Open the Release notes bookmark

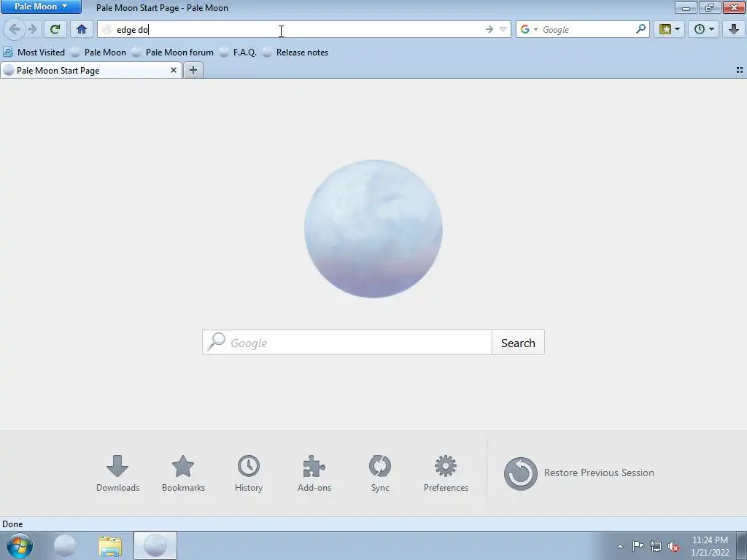295,52
